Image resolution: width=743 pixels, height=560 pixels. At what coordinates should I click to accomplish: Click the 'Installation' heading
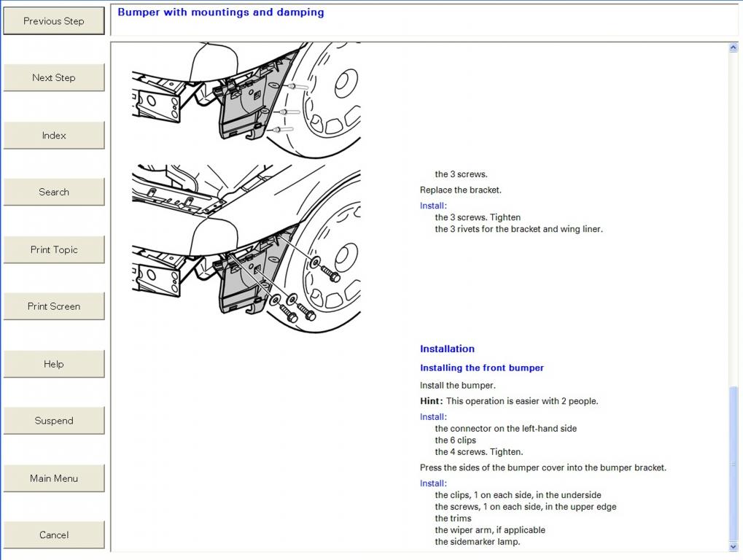click(x=447, y=349)
